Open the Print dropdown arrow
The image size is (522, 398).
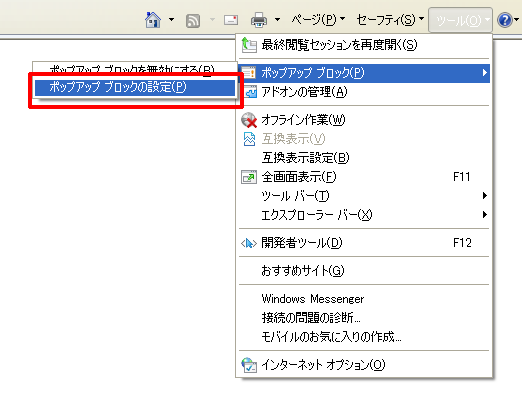(x=277, y=20)
